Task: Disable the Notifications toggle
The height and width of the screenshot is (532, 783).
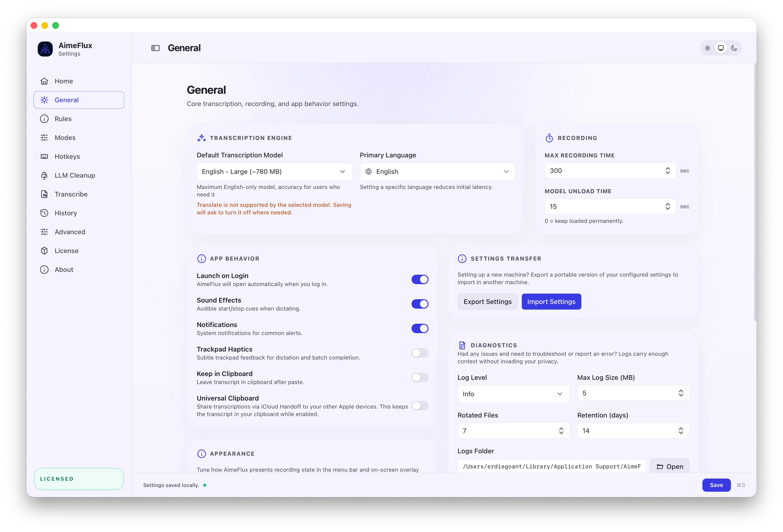Action: (420, 328)
